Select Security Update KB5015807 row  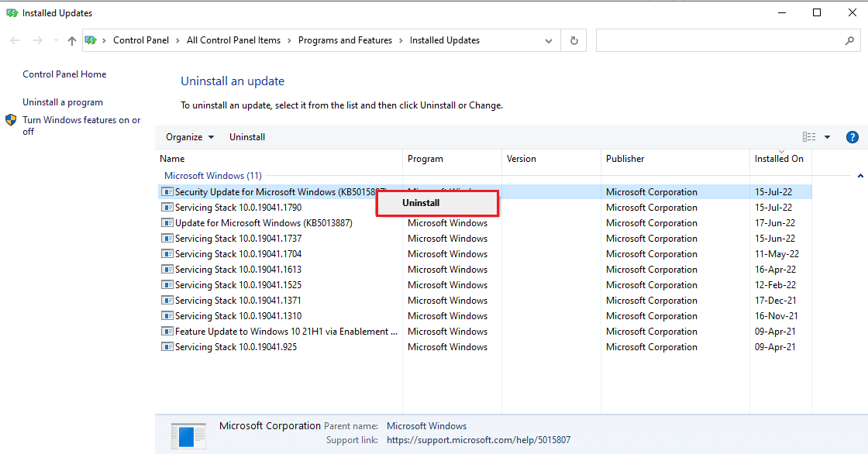pyautogui.click(x=484, y=192)
